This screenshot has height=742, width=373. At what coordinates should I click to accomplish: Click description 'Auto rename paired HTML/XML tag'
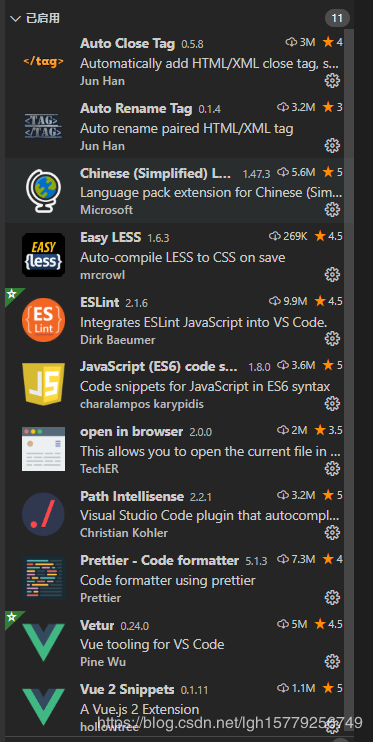(186, 128)
